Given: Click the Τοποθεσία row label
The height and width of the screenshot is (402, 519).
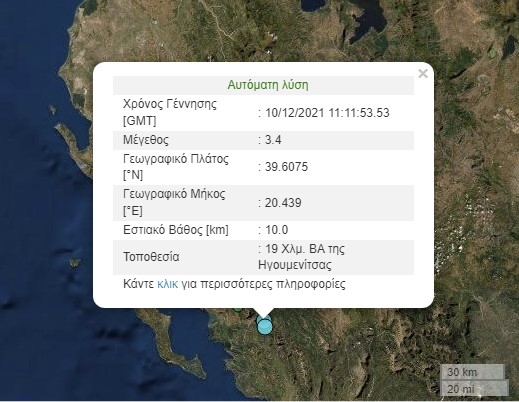Looking at the screenshot, I should [x=151, y=257].
